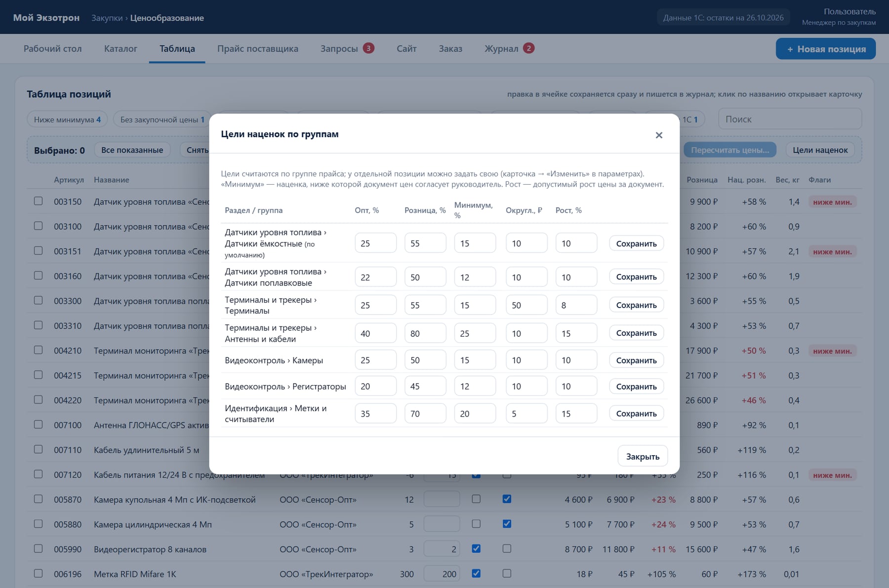
Task: Apply the Без закупочной цены filter chip
Action: pos(162,119)
